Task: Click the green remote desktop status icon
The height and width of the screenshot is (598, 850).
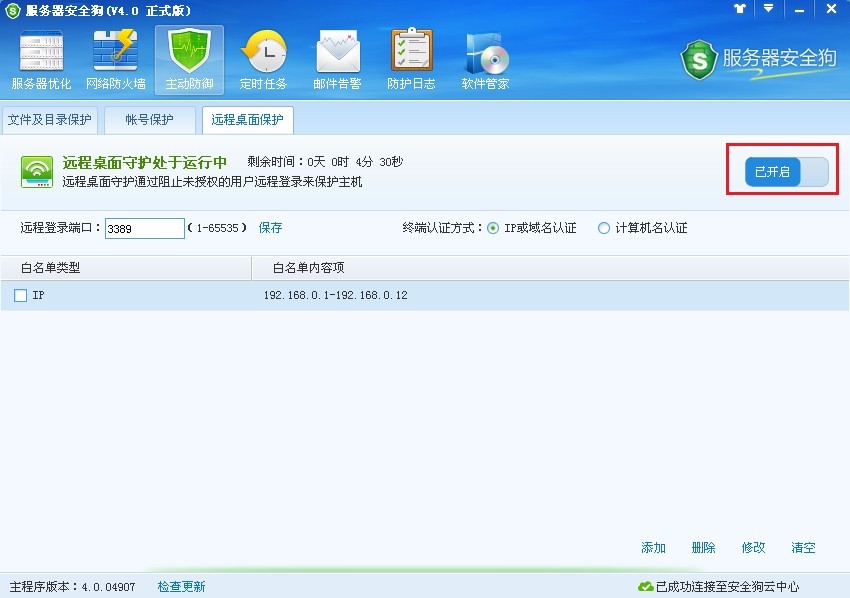Action: pos(36,170)
